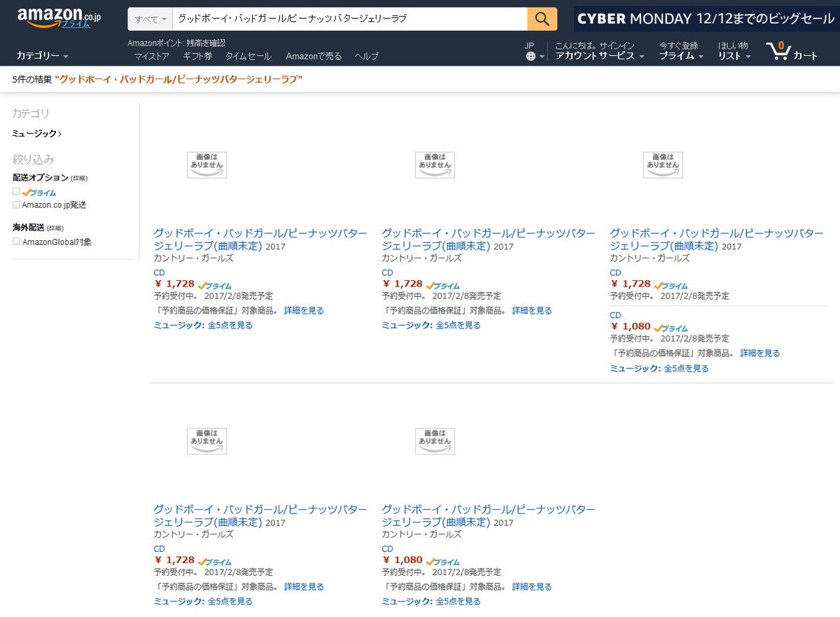
Task: Open マイストア in navigation
Action: click(151, 56)
